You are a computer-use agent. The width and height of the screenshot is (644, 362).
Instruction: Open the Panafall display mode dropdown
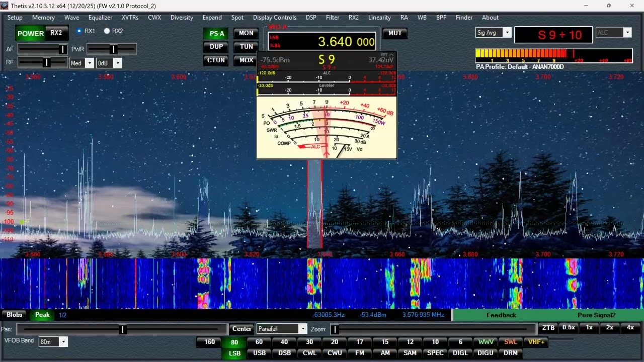point(281,329)
